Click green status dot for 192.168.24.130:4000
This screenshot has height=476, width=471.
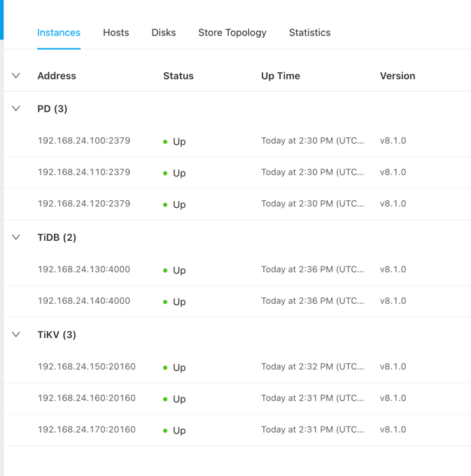pos(165,271)
